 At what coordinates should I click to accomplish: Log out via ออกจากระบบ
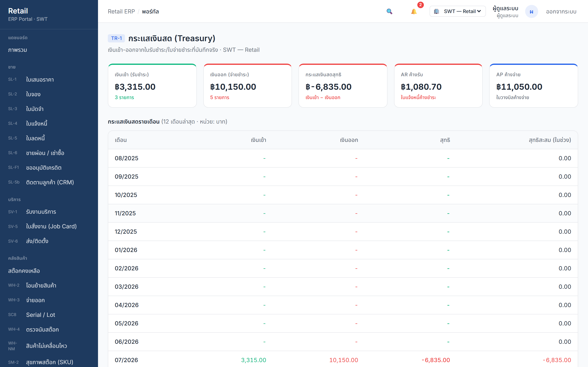coord(561,11)
